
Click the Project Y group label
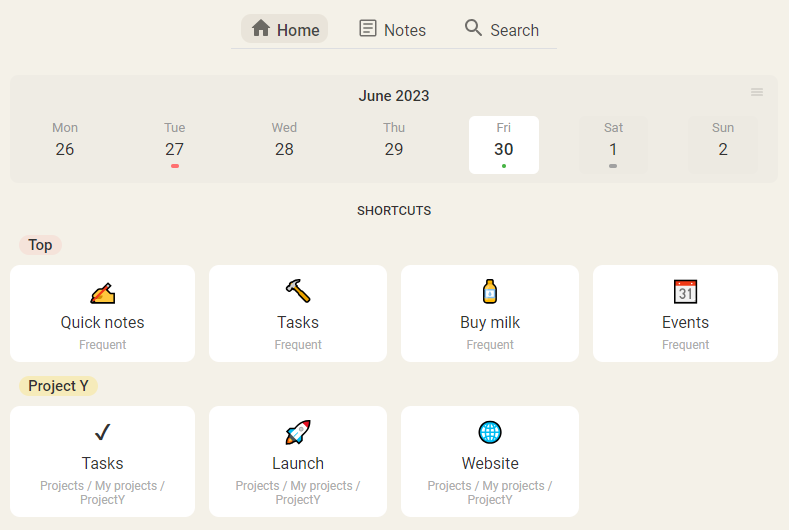58,386
